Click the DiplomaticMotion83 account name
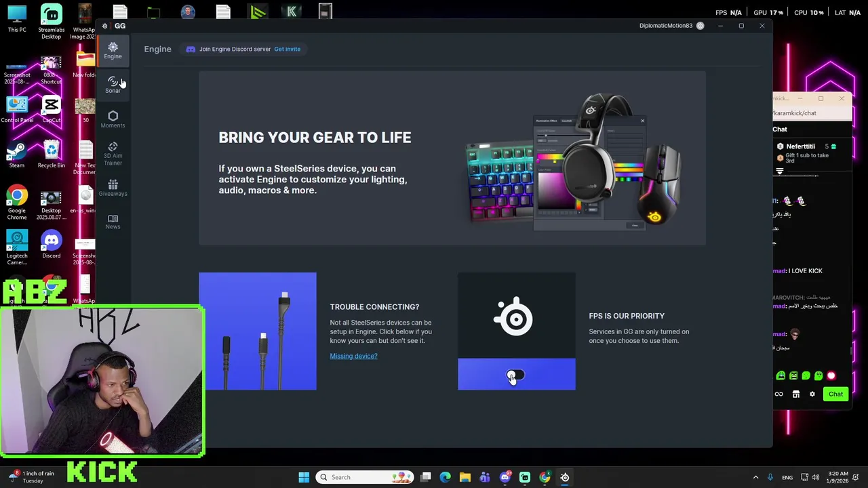 (665, 26)
